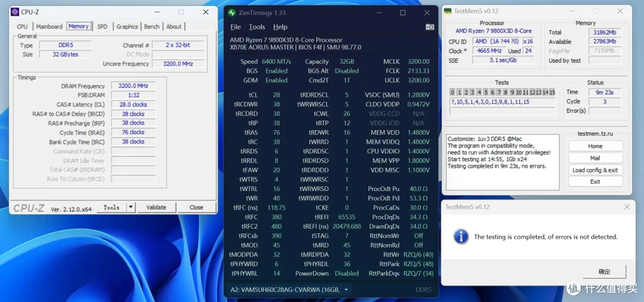This screenshot has height=302, width=644.
Task: Click the Exit button in TestMem5
Action: click(x=595, y=181)
